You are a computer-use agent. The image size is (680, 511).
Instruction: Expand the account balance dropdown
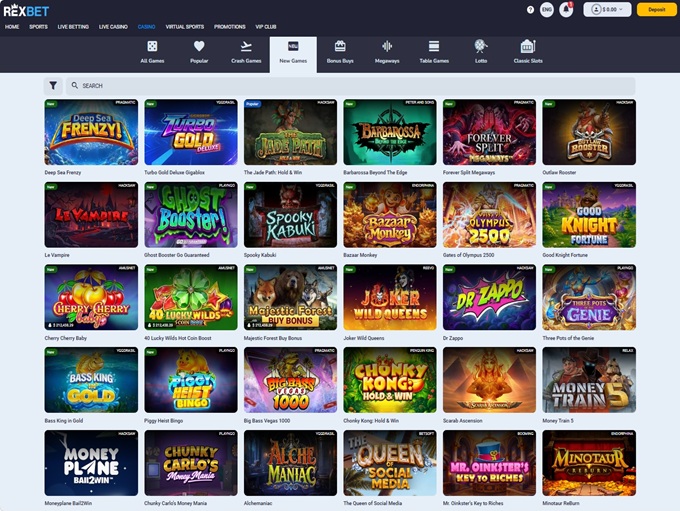pyautogui.click(x=607, y=10)
